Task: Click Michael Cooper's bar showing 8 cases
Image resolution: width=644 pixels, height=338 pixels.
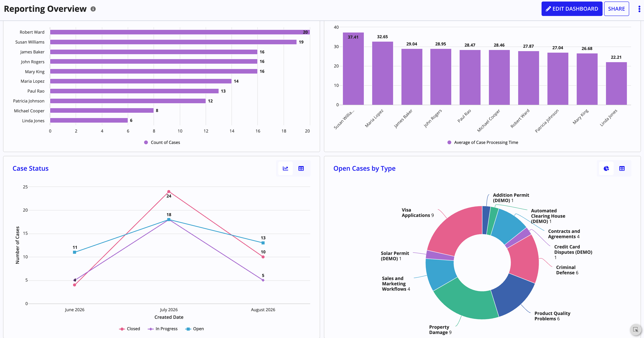Action: click(102, 110)
